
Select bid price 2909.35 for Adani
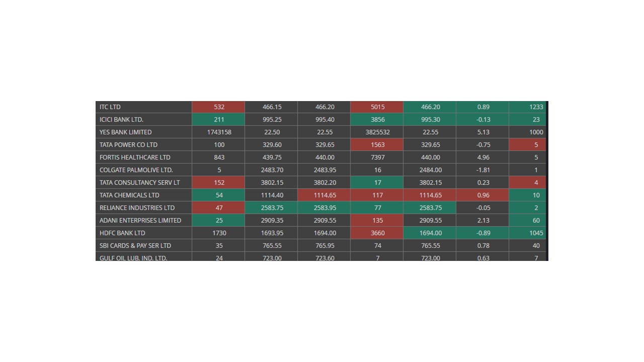[271, 220]
